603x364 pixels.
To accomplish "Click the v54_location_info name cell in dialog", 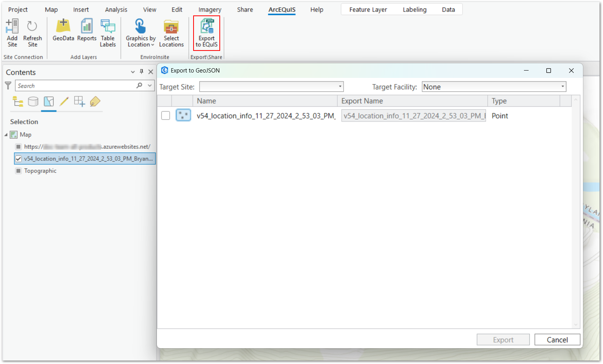I will (266, 116).
